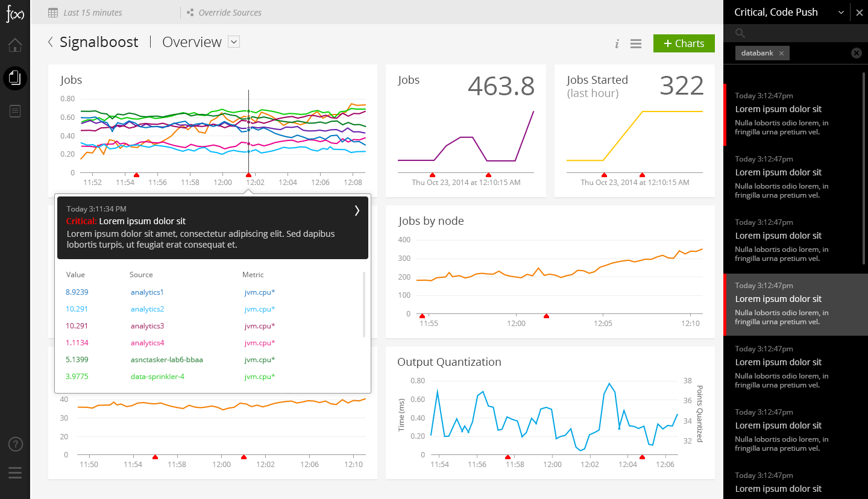Remove the databank filter tag
This screenshot has height=499, width=868.
(781, 53)
